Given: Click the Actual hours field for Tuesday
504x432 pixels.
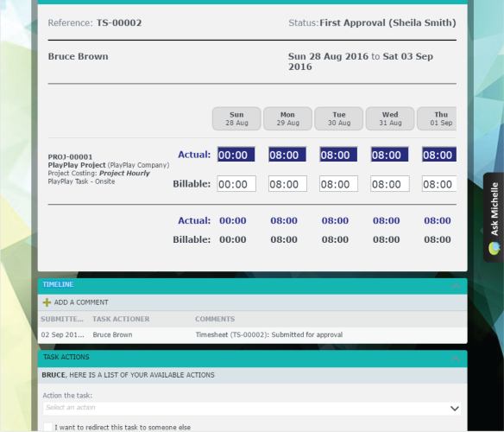Looking at the screenshot, I should (x=338, y=155).
